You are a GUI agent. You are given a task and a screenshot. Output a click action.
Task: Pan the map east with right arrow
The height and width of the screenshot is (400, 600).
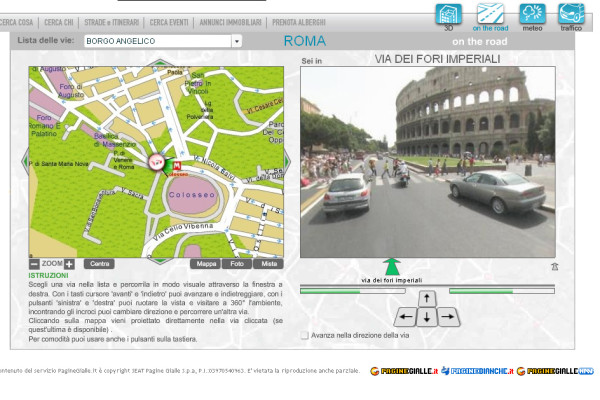(287, 161)
